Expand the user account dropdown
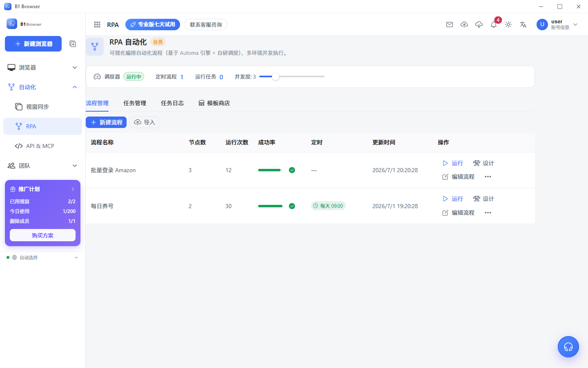 coord(575,25)
